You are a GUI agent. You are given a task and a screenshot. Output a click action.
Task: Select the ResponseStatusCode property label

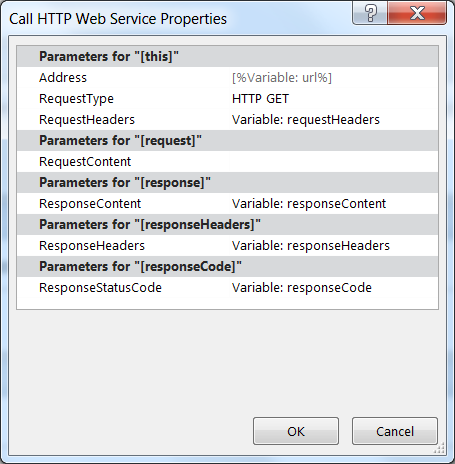coord(100,287)
